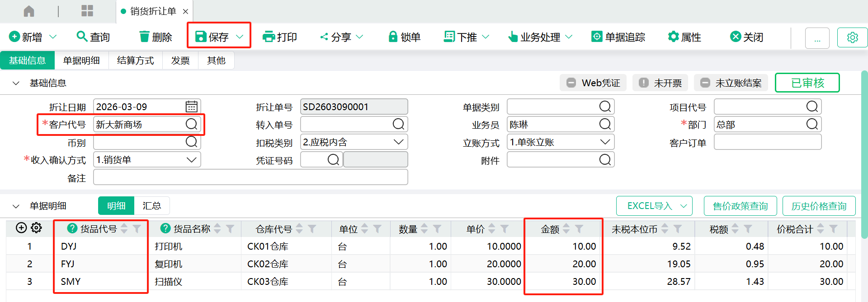Click the 打印 printer icon
The image size is (868, 302).
269,37
